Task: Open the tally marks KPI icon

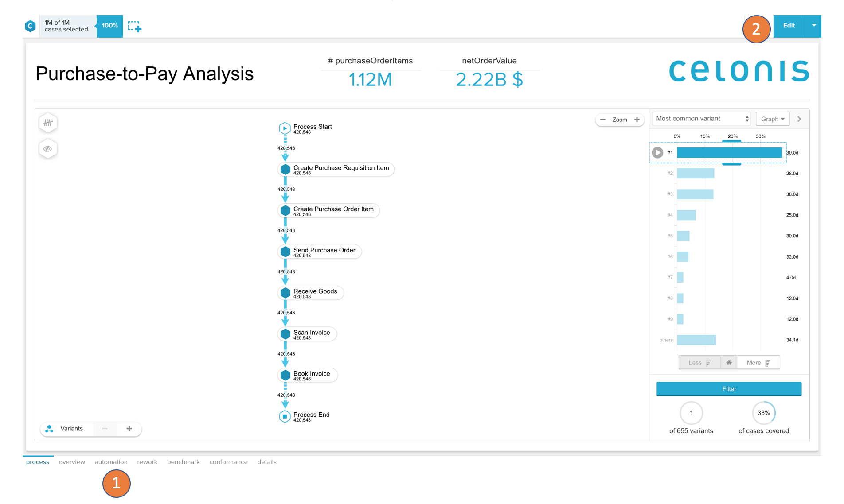Action: [x=48, y=123]
